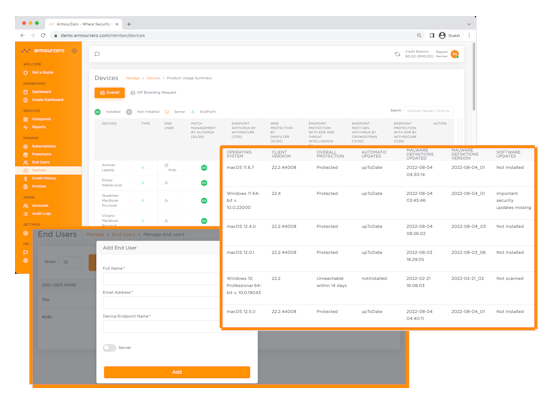Image resolution: width=553 pixels, height=400 pixels.
Task: Open Create Dashboard in the sidebar
Action: [x=48, y=100]
